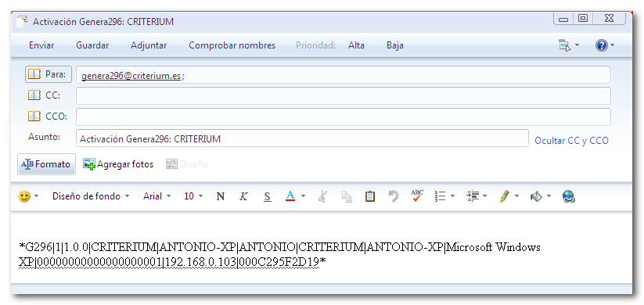Viewport: 644px width, 305px height.
Task: Toggle bold (N) formatting
Action: point(220,196)
